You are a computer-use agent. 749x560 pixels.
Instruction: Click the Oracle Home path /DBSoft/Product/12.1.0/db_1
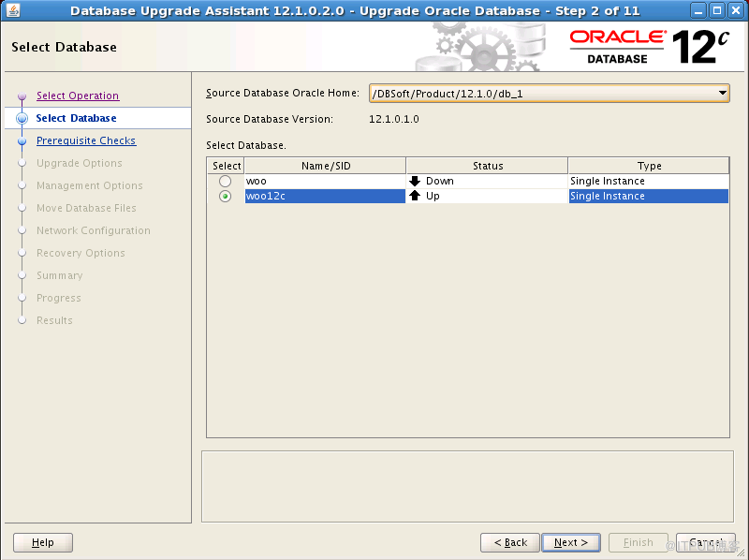448,94
